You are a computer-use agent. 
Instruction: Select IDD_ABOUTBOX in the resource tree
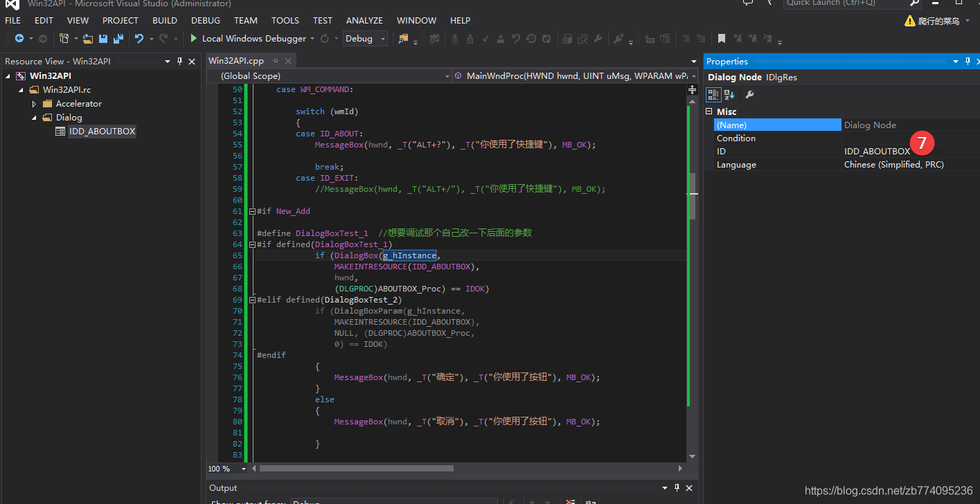click(x=102, y=131)
